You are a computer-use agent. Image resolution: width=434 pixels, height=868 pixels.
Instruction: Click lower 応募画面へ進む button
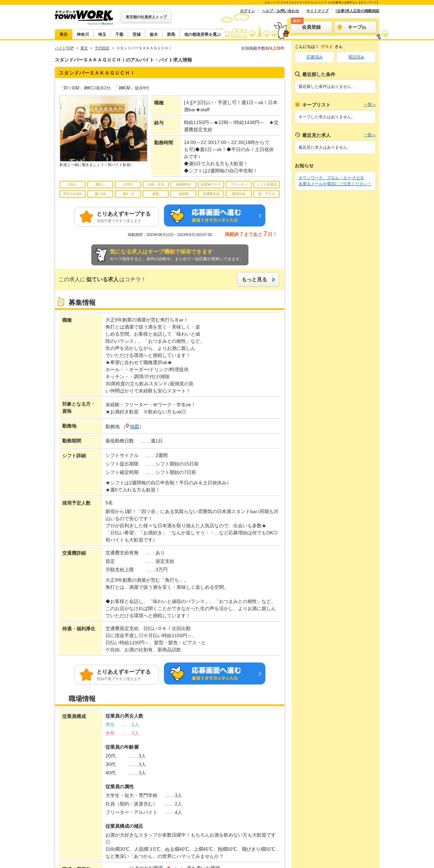point(215,674)
